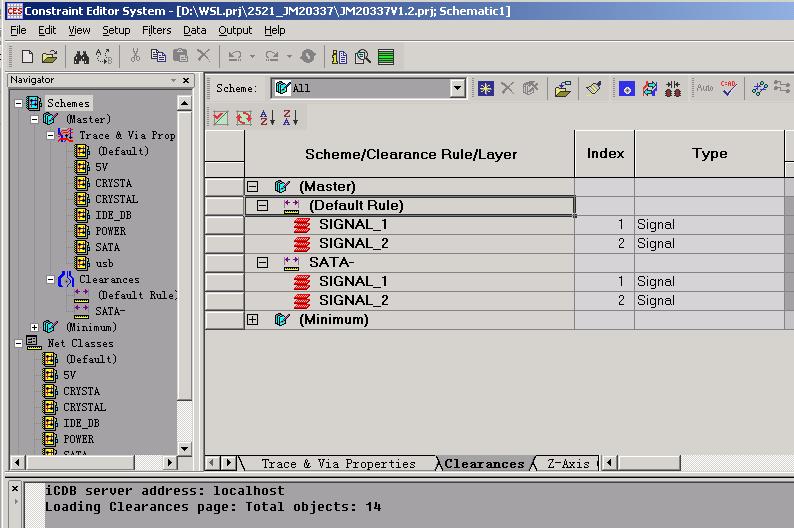Click the numbered sheets icon on toolbar
The width and height of the screenshot is (794, 528).
tap(339, 57)
